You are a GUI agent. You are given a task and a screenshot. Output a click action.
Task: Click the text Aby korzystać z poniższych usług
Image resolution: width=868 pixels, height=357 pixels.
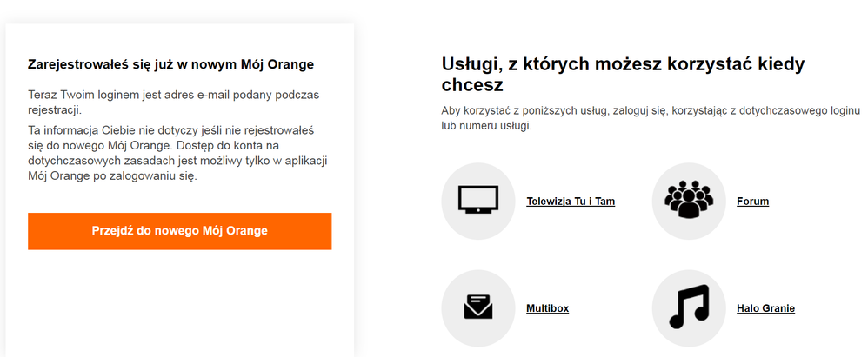(650, 111)
